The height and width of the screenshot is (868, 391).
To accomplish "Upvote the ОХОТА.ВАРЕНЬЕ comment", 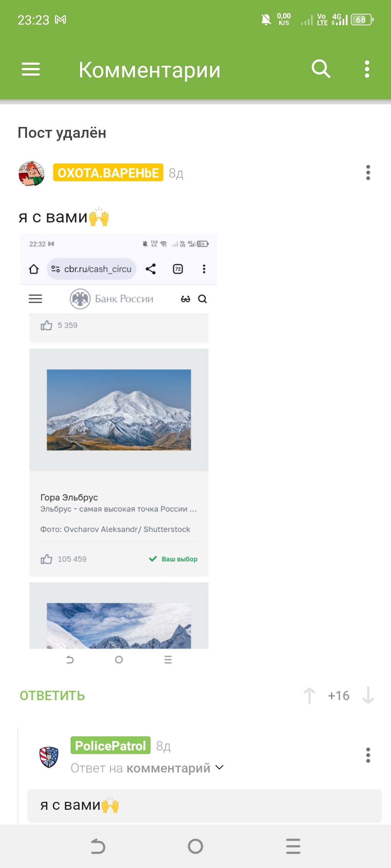I will tap(309, 695).
